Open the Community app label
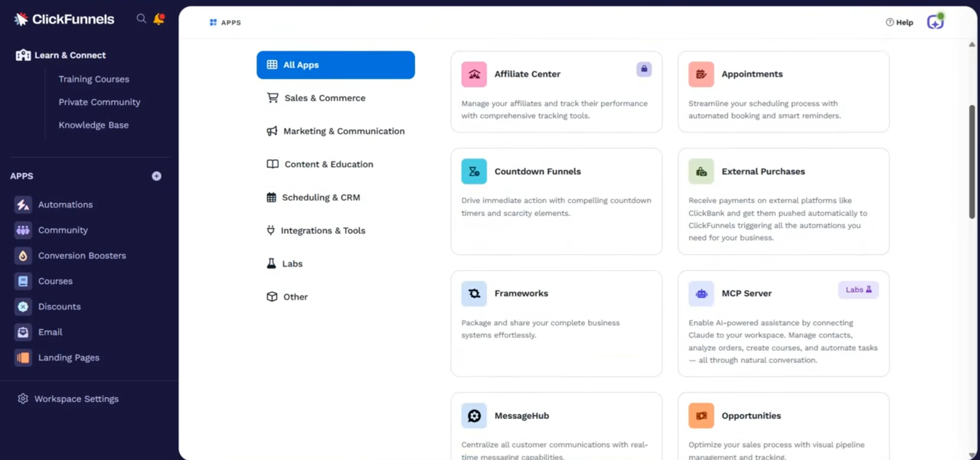The image size is (980, 460). (63, 230)
